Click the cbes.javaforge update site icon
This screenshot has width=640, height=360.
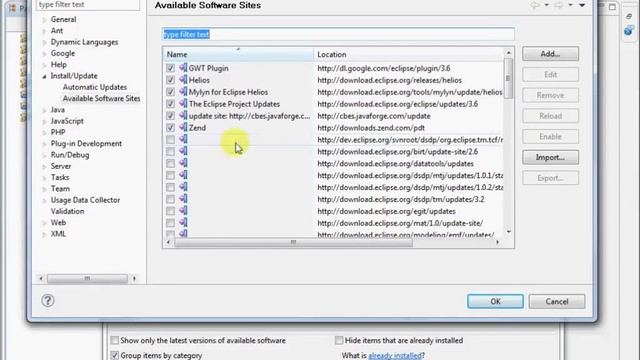tap(183, 116)
